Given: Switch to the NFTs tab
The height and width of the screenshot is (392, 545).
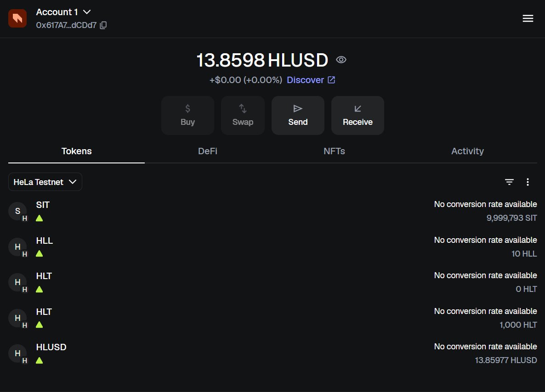Looking at the screenshot, I should coord(334,151).
